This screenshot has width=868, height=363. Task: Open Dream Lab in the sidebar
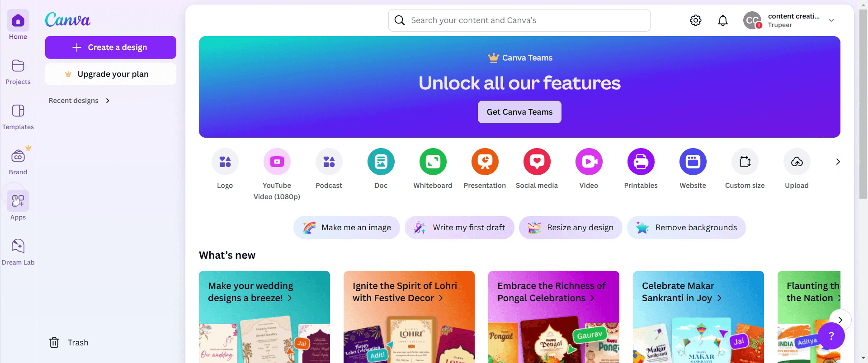(x=18, y=252)
